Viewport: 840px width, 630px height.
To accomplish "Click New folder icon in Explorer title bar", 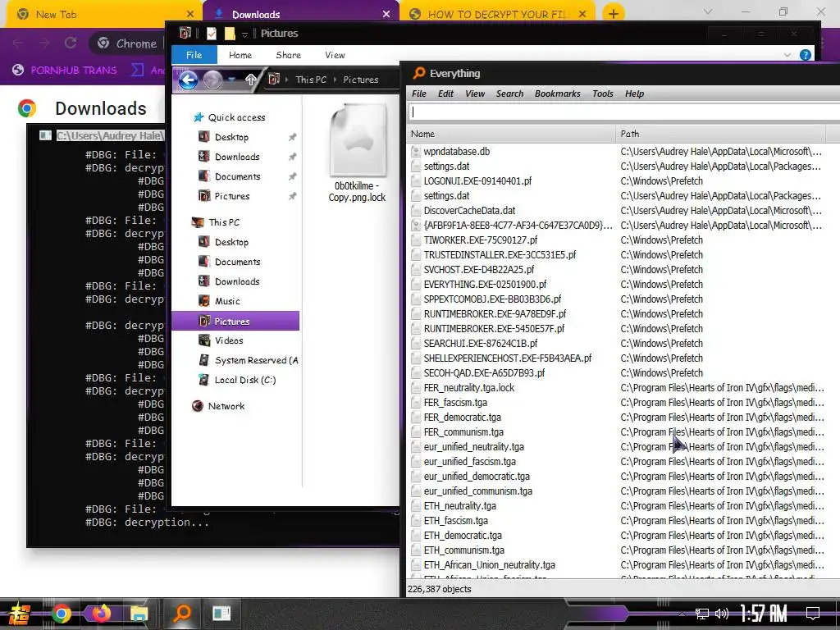I will [230, 34].
